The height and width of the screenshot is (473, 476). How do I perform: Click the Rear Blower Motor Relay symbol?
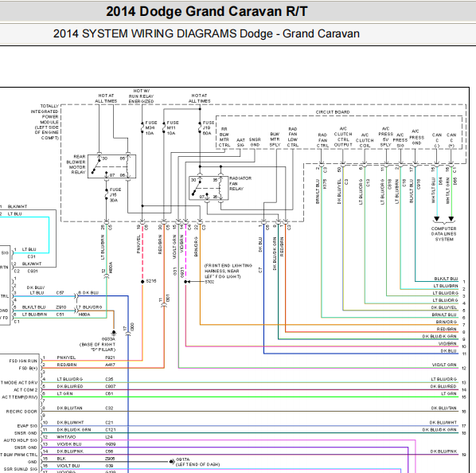pyautogui.click(x=111, y=166)
